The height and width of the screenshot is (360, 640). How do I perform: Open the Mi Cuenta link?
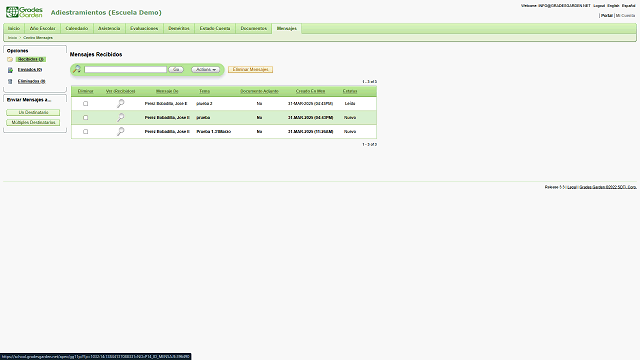tap(625, 16)
